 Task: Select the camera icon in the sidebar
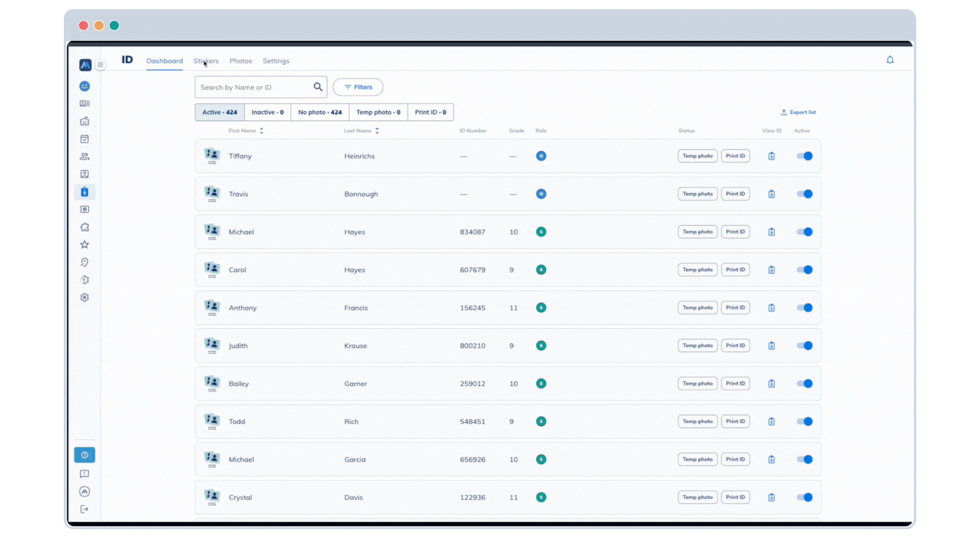pyautogui.click(x=85, y=209)
